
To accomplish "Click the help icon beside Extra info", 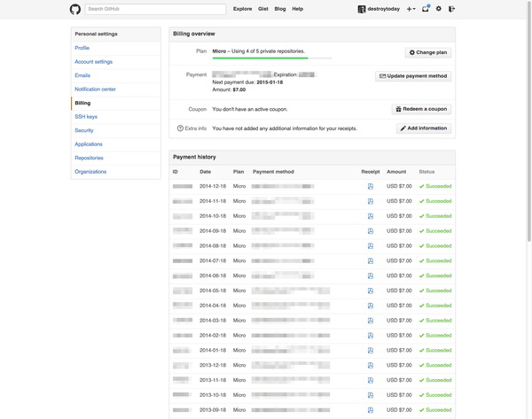I will click(x=180, y=128).
